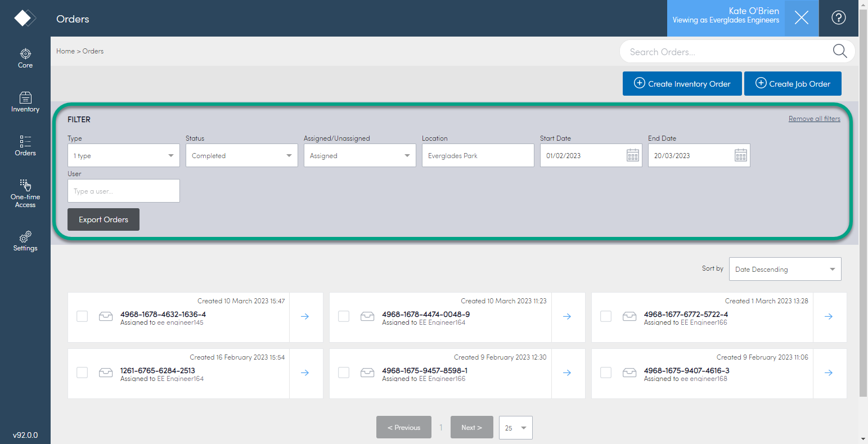Screen dimensions: 868x444
Task: Go to Inventory in the sidebar
Action: click(x=25, y=102)
